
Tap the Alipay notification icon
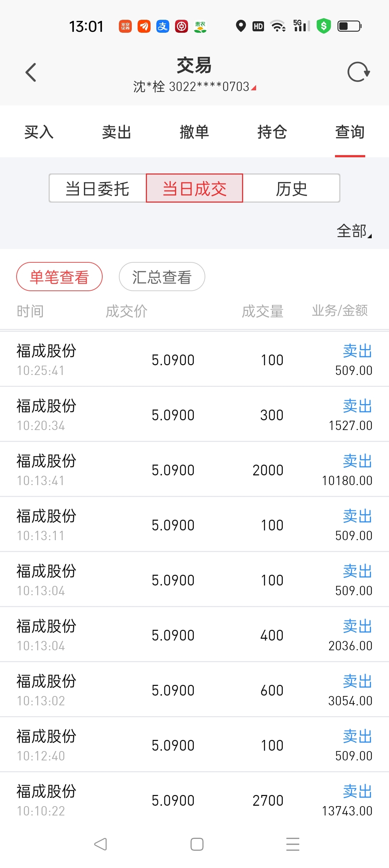coord(163,26)
